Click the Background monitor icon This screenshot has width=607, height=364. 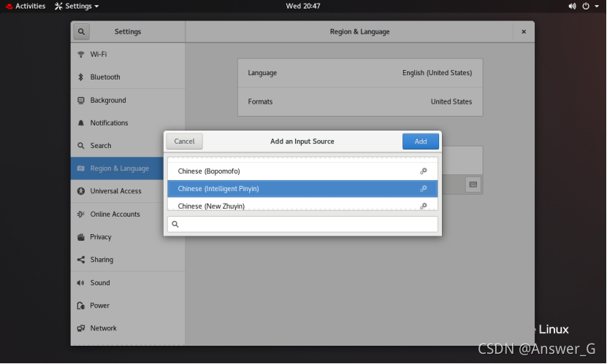(81, 101)
